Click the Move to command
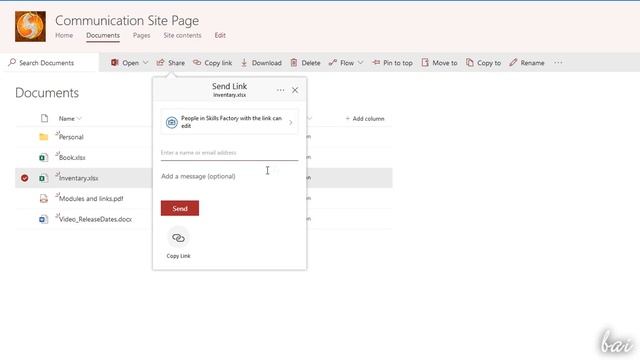 pos(439,63)
